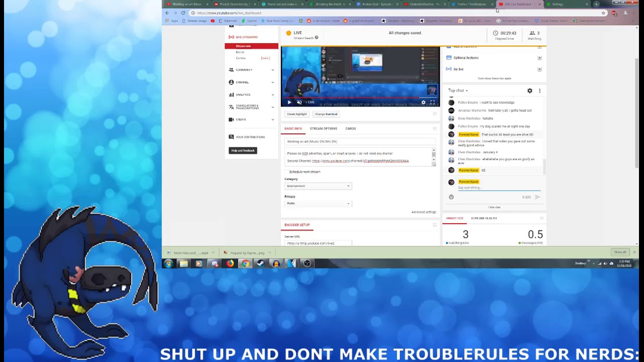Expand the Channel sidebar section
644x362 pixels.
(273, 82)
